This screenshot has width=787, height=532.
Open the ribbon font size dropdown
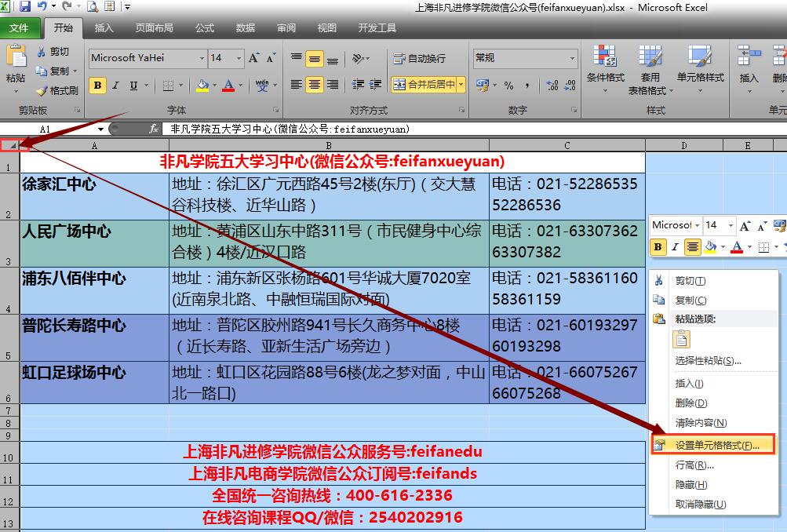239,58
